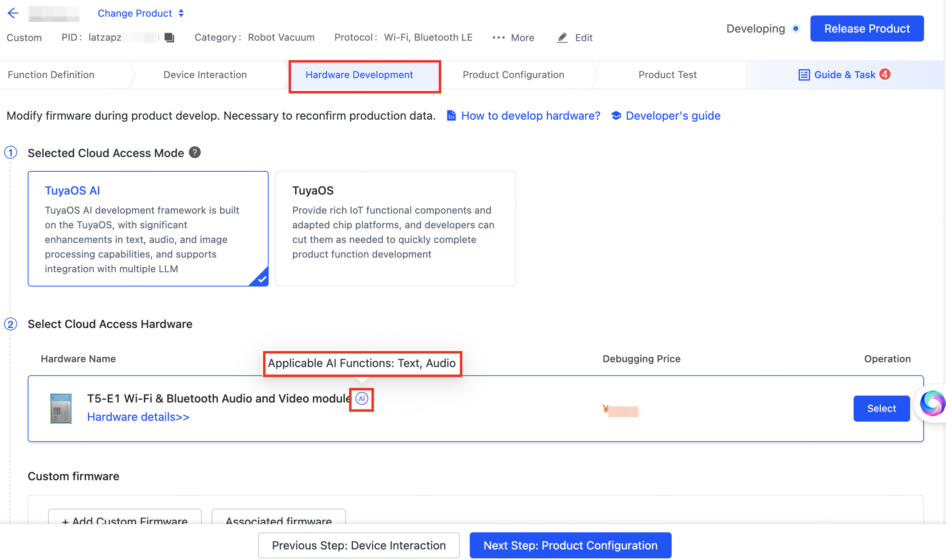The width and height of the screenshot is (946, 560).
Task: Click the Associated firmware button
Action: point(279,517)
